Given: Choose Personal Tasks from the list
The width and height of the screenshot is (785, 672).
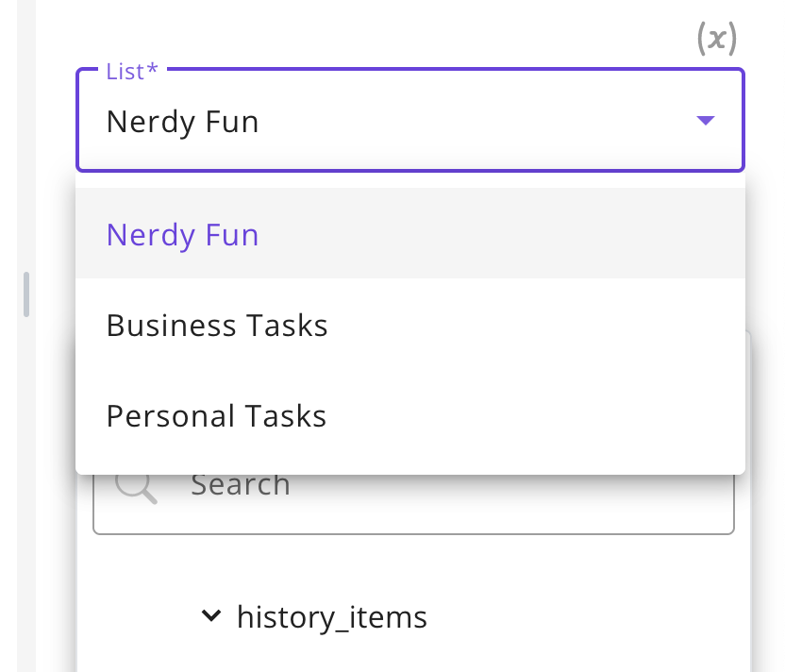Looking at the screenshot, I should [x=410, y=415].
